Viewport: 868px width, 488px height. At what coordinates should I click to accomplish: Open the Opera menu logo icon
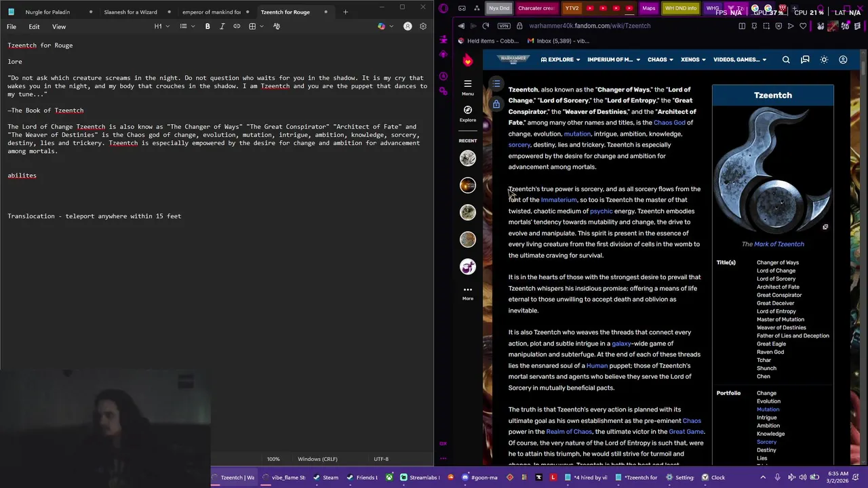point(443,8)
